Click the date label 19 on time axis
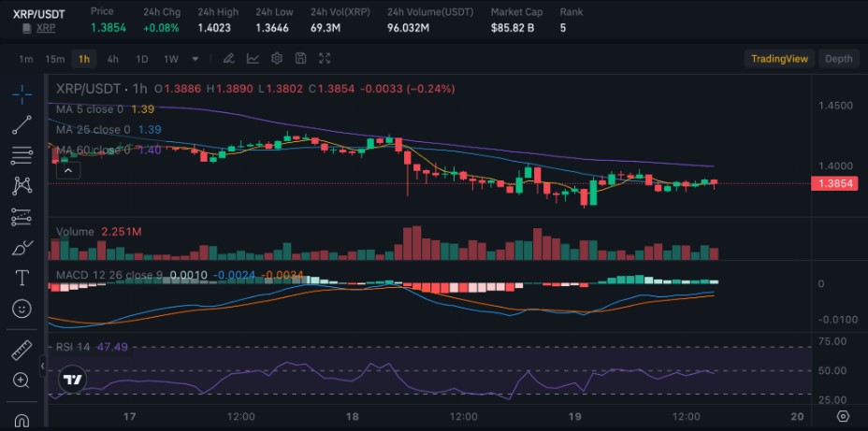This screenshot has height=431, width=868. pyautogui.click(x=575, y=416)
